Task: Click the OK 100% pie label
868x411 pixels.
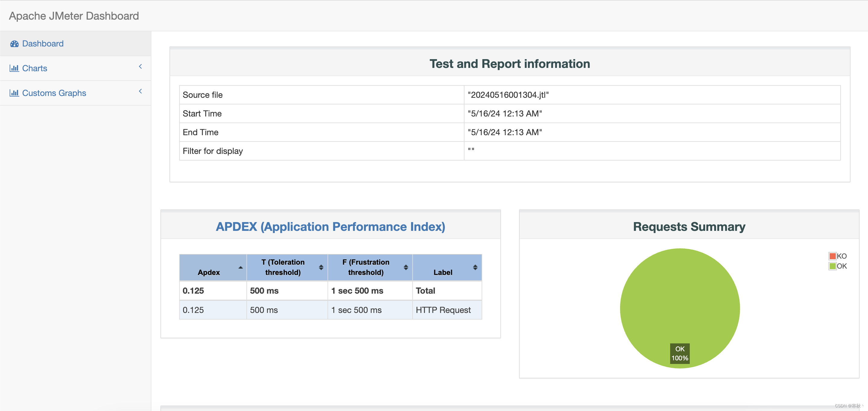Action: (x=680, y=354)
